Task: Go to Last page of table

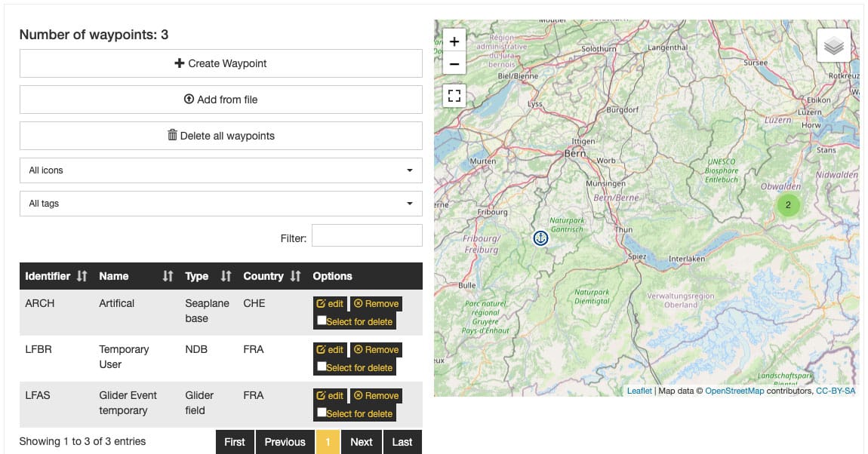Action: point(402,442)
